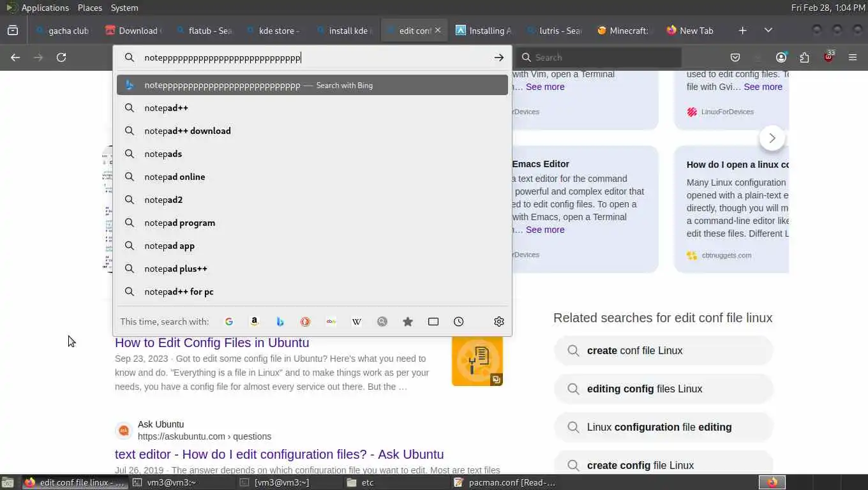This screenshot has height=490, width=868.
Task: Open Places menu in top panel
Action: click(90, 8)
